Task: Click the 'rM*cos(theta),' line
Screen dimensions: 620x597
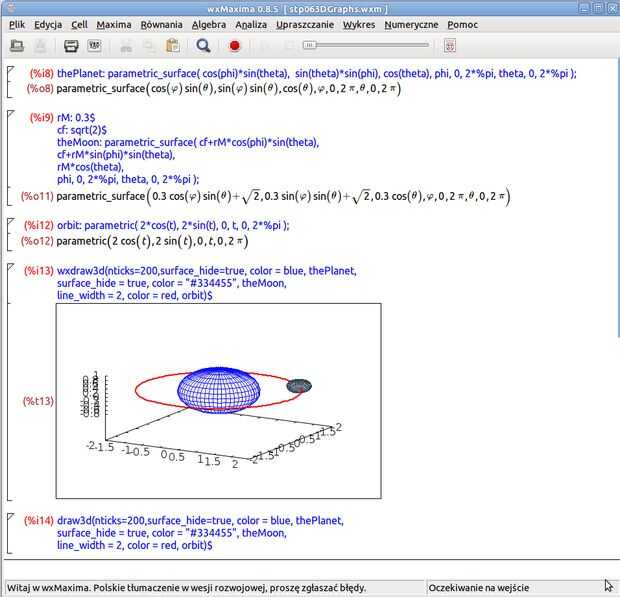Action: coord(90,167)
